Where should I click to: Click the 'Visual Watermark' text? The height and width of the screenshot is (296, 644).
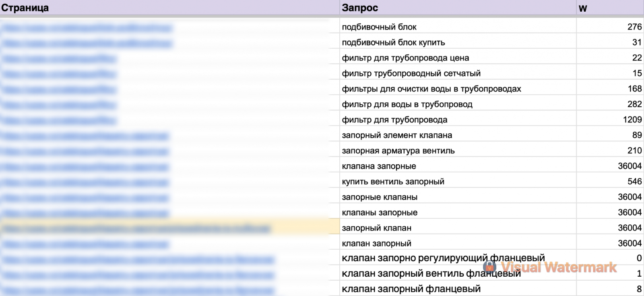tap(559, 267)
